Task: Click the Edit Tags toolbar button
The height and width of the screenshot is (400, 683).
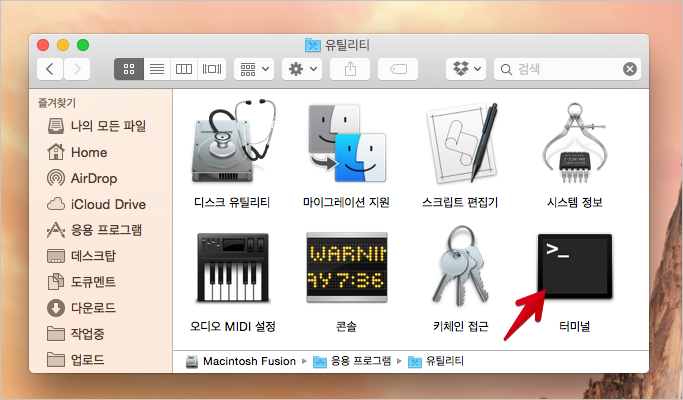Action: point(398,69)
